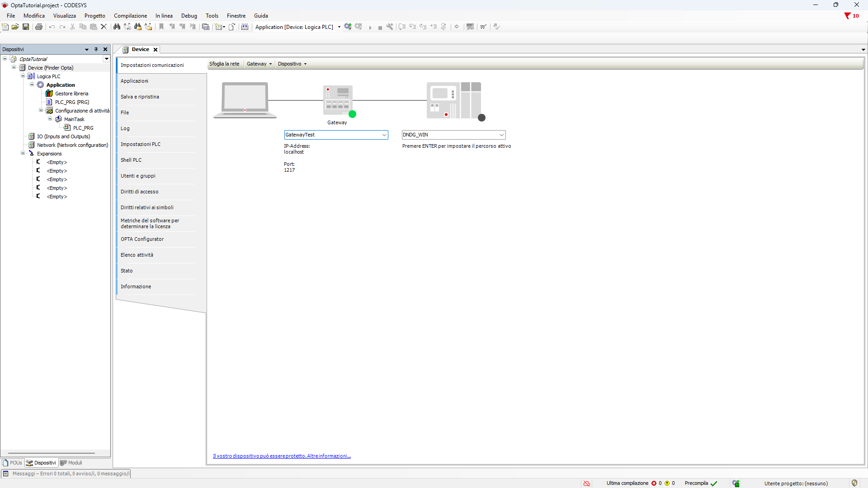This screenshot has height=488, width=868.
Task: Open the device protection information link
Action: coord(282,456)
